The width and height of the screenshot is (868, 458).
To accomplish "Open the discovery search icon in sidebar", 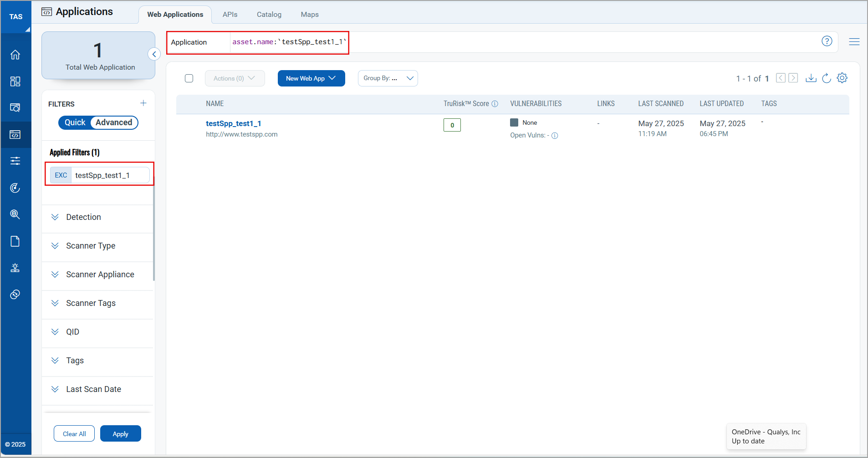I will coord(15,108).
